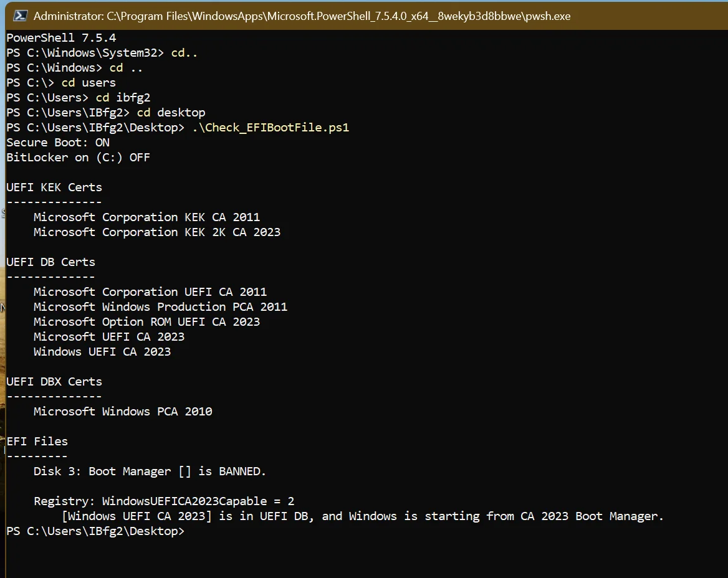728x578 pixels.
Task: Click the 'UEFI KEK Certs' heading
Action: click(x=54, y=187)
